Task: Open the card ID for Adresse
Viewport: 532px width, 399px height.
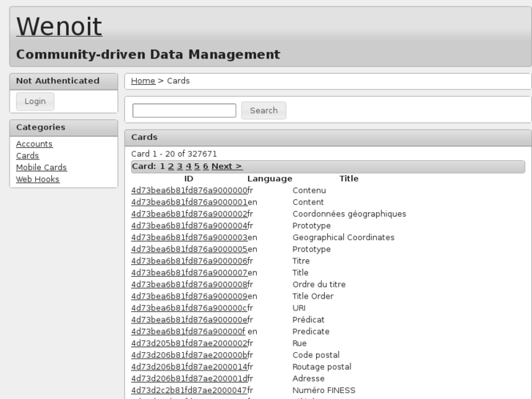Action: 188,379
